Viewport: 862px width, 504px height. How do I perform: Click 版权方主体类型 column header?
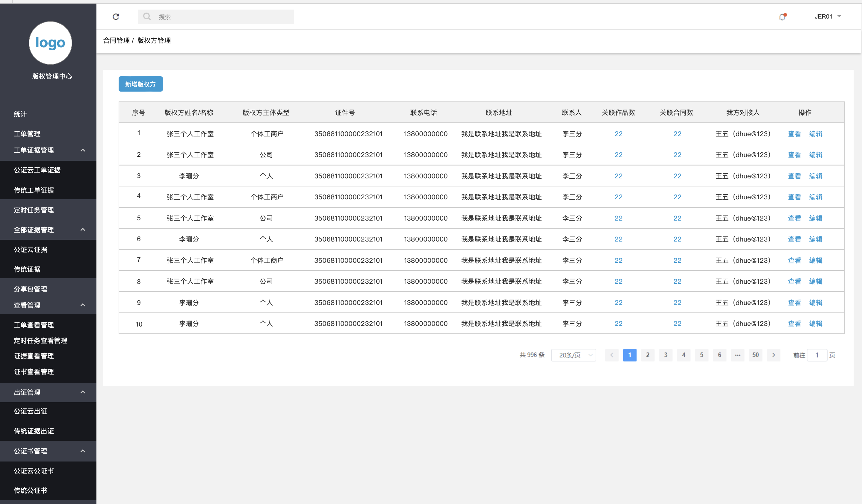click(x=266, y=113)
